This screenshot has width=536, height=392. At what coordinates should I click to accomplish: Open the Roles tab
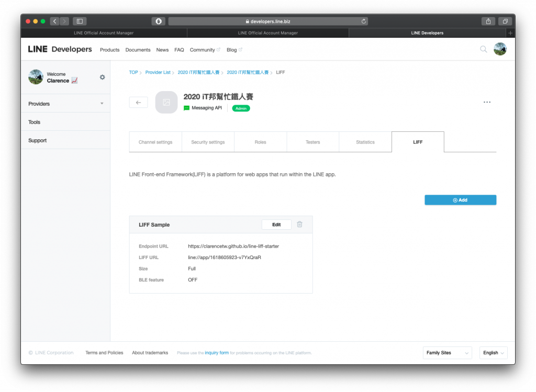click(261, 142)
